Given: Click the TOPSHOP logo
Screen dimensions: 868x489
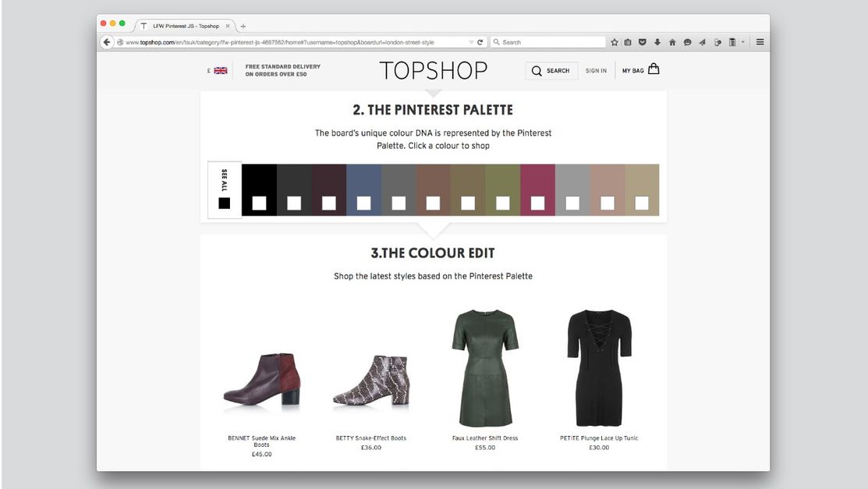Looking at the screenshot, I should (x=434, y=70).
